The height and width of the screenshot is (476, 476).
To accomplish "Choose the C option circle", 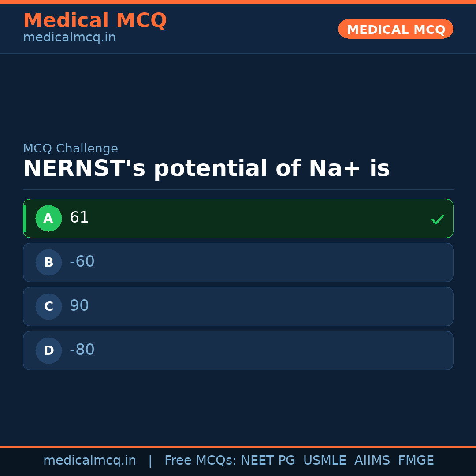I will click(x=48, y=306).
